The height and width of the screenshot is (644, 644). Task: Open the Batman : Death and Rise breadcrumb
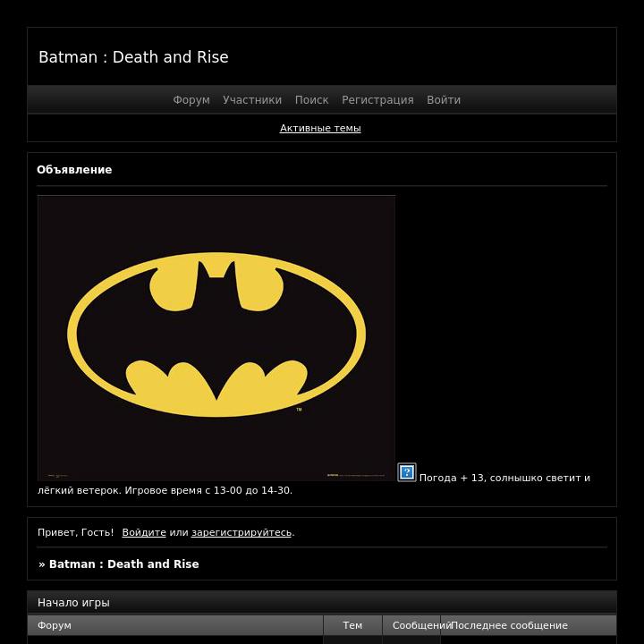coord(123,563)
